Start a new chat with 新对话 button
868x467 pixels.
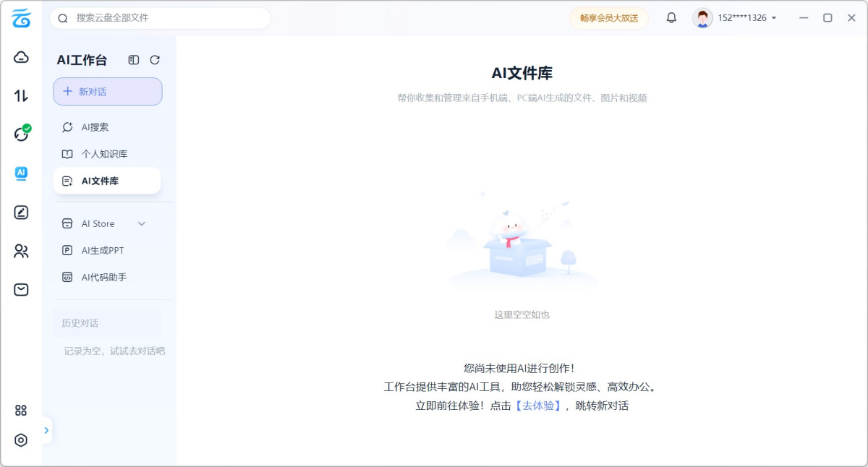coord(107,91)
